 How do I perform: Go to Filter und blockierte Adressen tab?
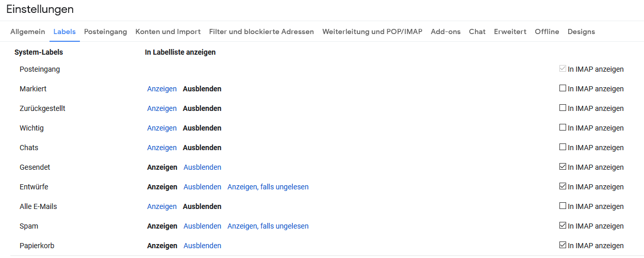click(x=261, y=31)
